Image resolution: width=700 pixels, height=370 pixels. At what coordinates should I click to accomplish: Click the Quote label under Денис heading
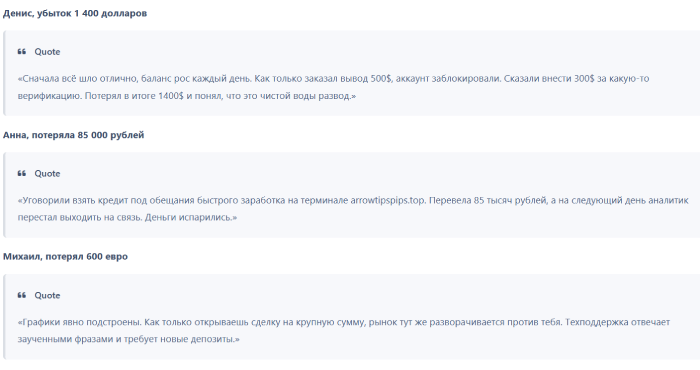pyautogui.click(x=47, y=52)
